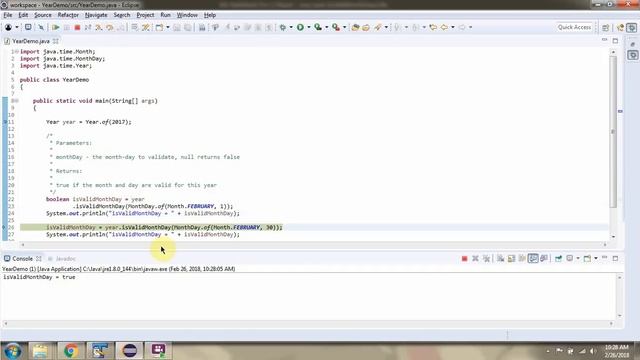Open the Run menu
Screen dimensions: 640x360
tap(165, 15)
